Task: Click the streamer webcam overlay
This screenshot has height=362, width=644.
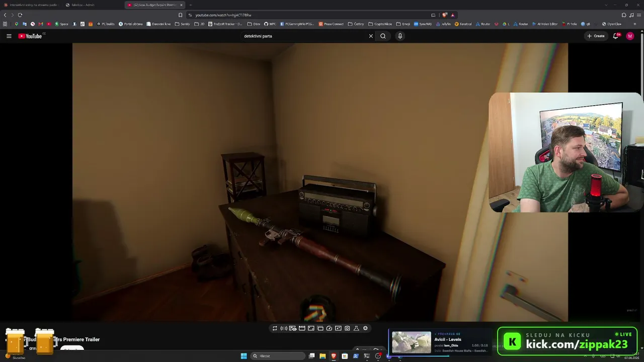Action: (x=566, y=152)
